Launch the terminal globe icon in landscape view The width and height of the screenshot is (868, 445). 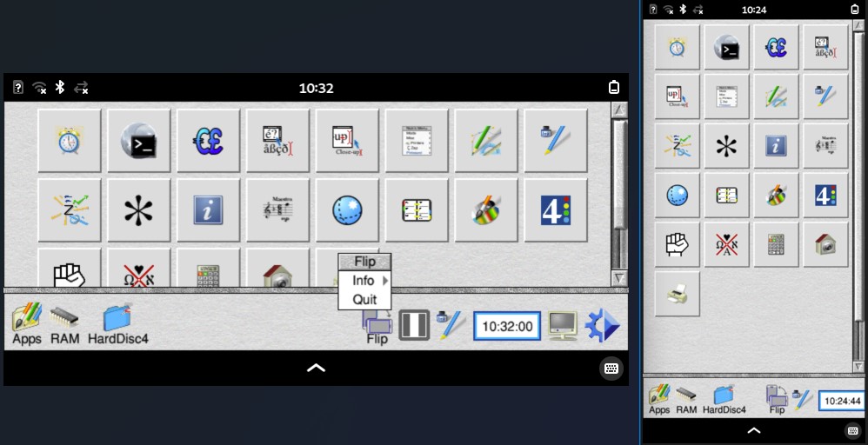click(x=139, y=141)
